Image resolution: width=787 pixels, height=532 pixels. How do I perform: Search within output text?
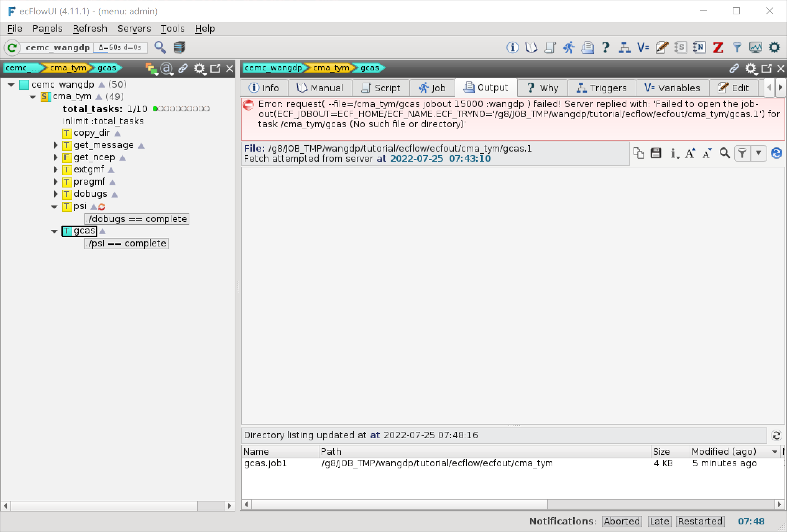click(x=725, y=153)
